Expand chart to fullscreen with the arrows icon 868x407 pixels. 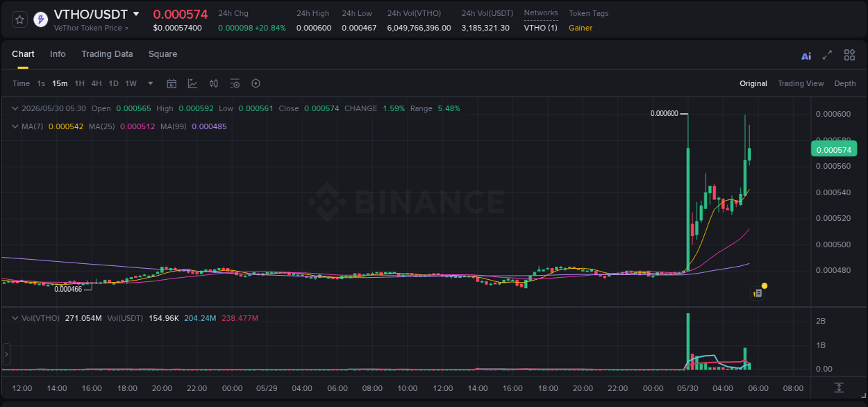pos(827,55)
